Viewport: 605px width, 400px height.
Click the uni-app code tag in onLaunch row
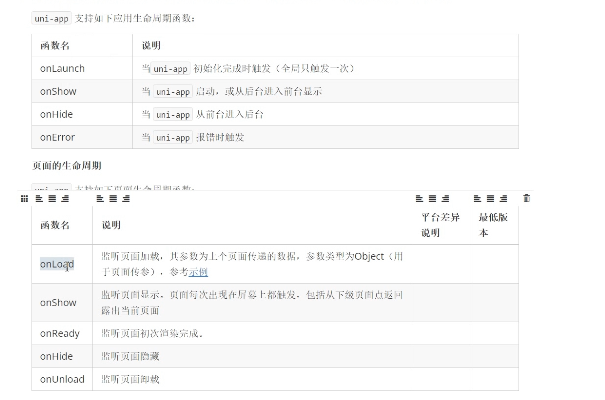point(170,69)
